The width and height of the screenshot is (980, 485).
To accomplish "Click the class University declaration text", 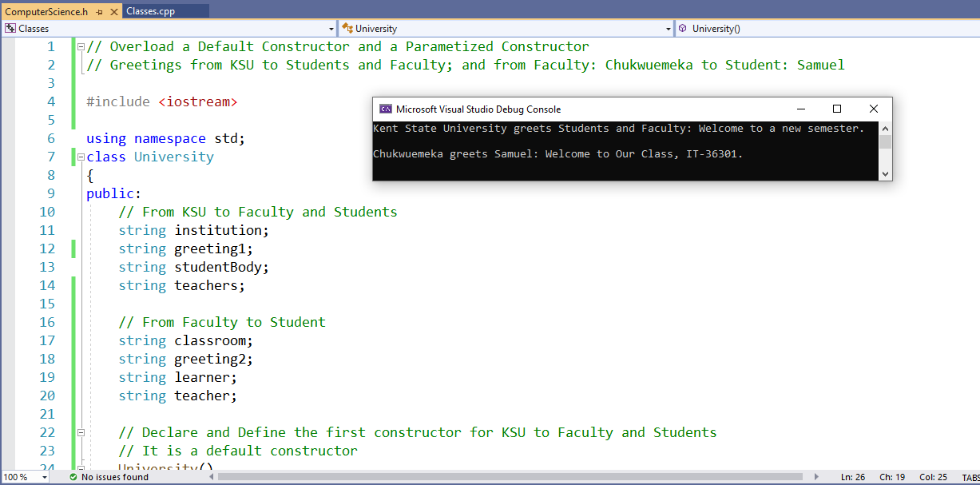I will pos(150,157).
